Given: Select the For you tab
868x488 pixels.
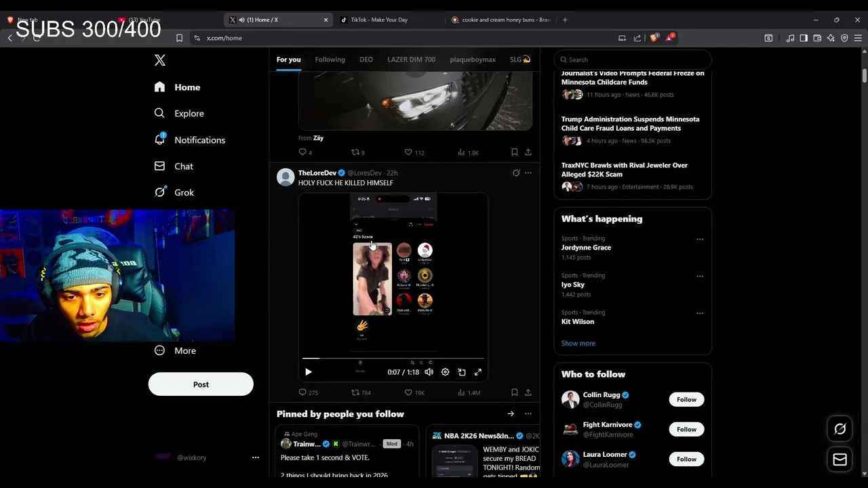Looking at the screenshot, I should pyautogui.click(x=288, y=60).
